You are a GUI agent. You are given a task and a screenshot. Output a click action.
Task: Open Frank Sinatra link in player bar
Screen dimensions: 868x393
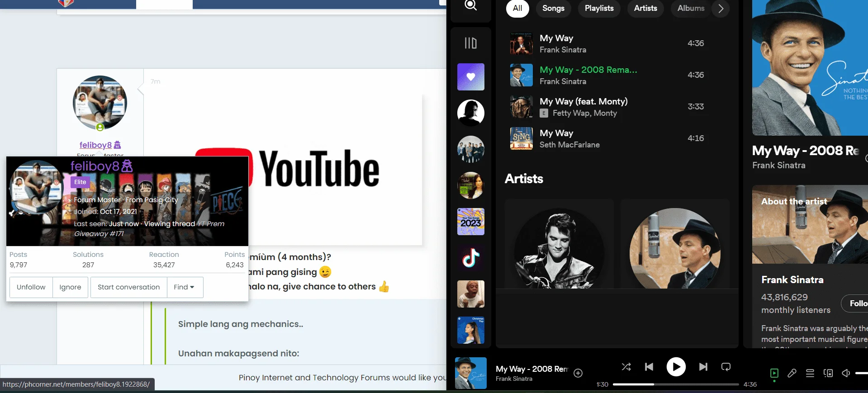click(x=514, y=379)
